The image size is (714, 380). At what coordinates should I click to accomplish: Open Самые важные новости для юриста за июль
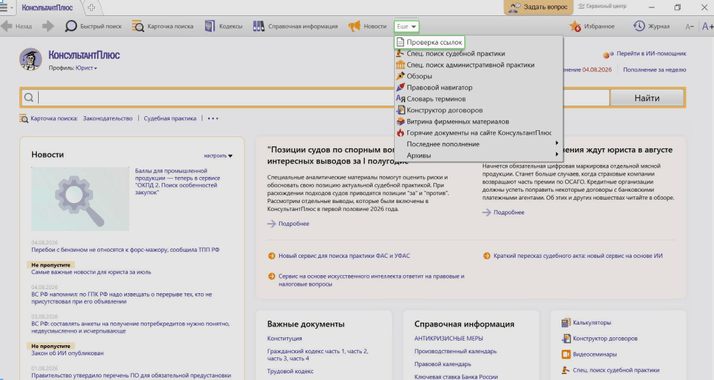[91, 272]
